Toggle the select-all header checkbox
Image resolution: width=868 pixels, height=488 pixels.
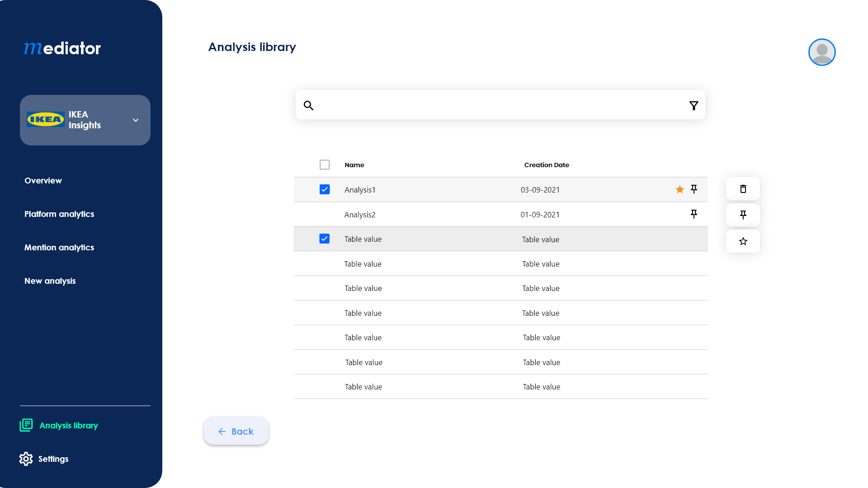pyautogui.click(x=325, y=164)
